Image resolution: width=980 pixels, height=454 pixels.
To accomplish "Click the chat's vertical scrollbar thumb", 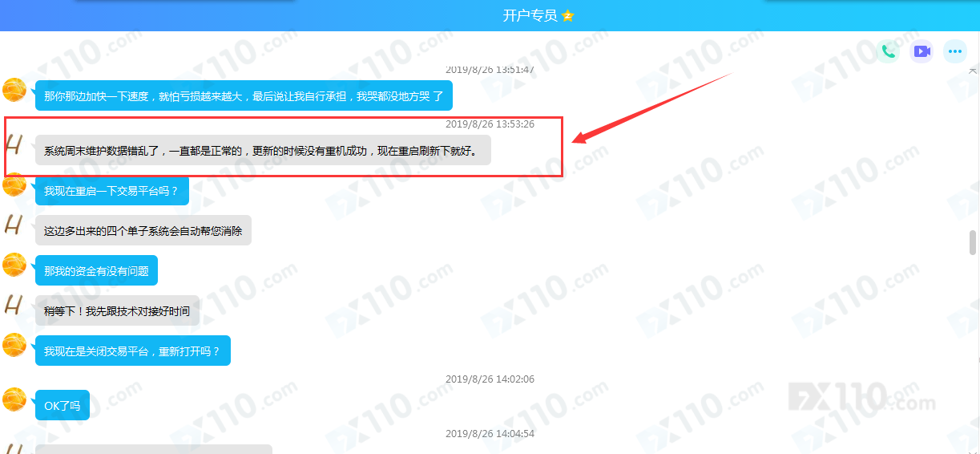I will pos(973,244).
